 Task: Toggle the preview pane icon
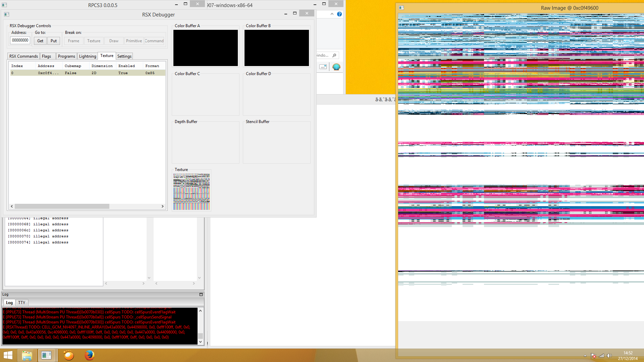tap(323, 67)
